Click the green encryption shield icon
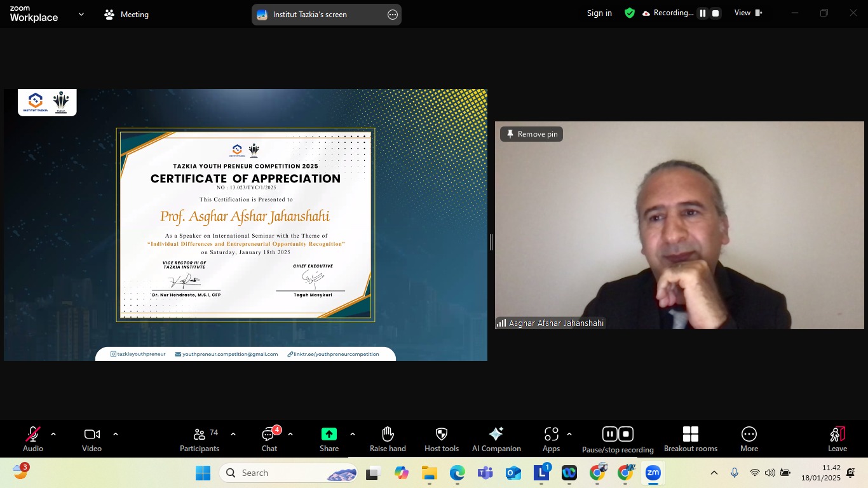868x488 pixels. (630, 13)
